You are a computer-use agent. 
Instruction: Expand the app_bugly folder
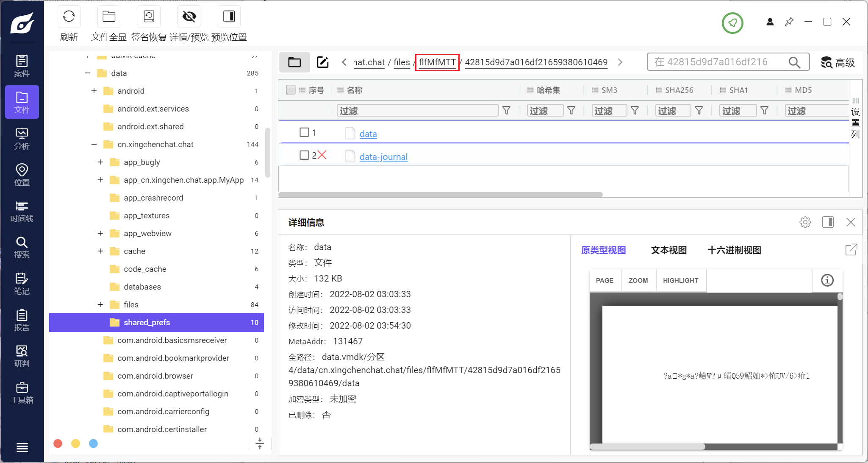[100, 162]
